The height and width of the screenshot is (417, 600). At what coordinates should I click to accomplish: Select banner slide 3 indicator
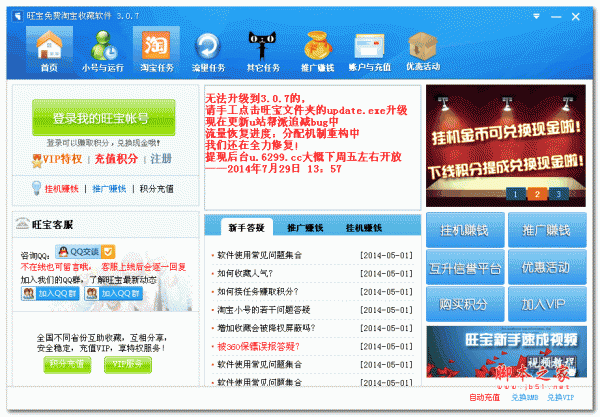point(558,194)
